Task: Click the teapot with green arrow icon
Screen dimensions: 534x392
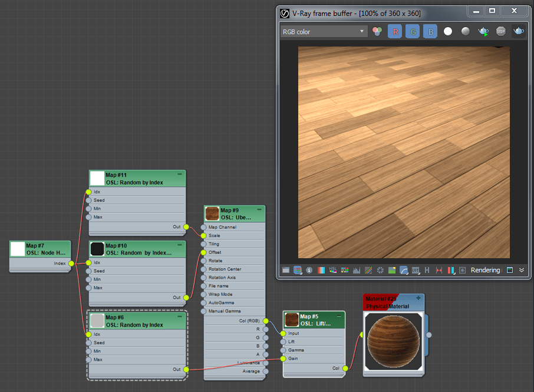Action: (483, 32)
